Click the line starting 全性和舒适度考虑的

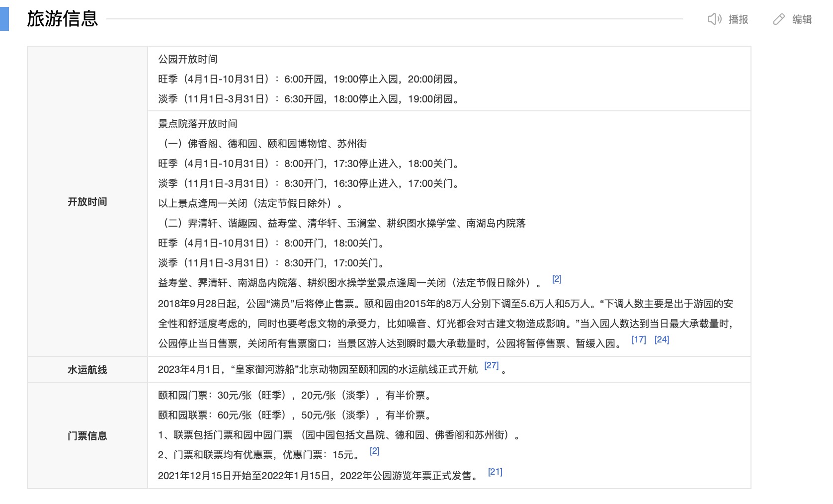pyautogui.click(x=446, y=324)
